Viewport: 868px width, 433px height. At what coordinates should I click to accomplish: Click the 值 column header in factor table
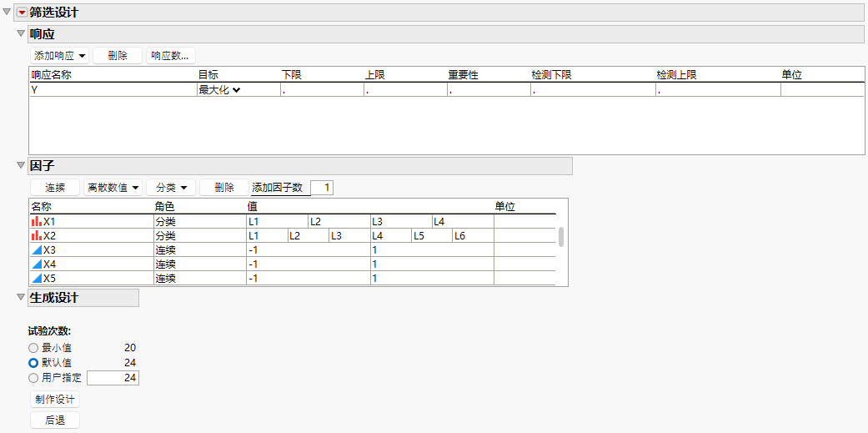[x=253, y=207]
